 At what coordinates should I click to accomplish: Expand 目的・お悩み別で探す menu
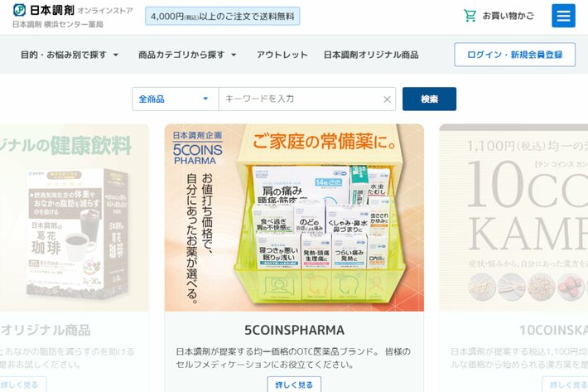pos(70,55)
